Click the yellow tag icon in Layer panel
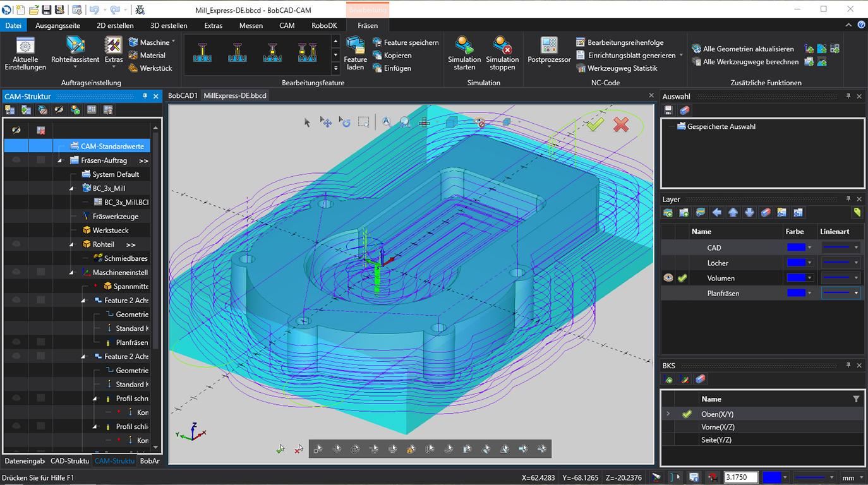 tap(857, 213)
